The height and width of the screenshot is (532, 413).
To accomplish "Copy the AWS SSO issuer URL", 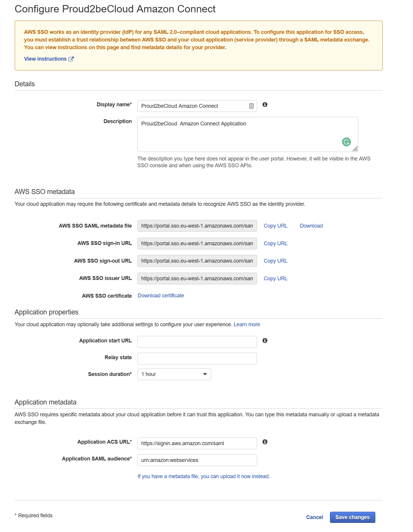I will [x=275, y=279].
